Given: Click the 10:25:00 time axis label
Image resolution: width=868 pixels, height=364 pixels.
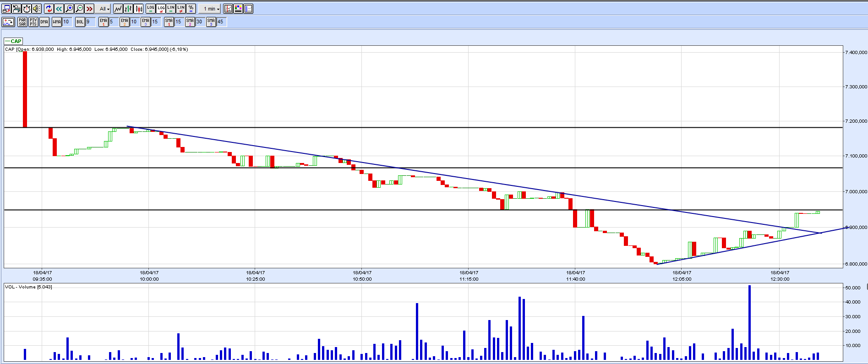Looking at the screenshot, I should click(x=256, y=279).
